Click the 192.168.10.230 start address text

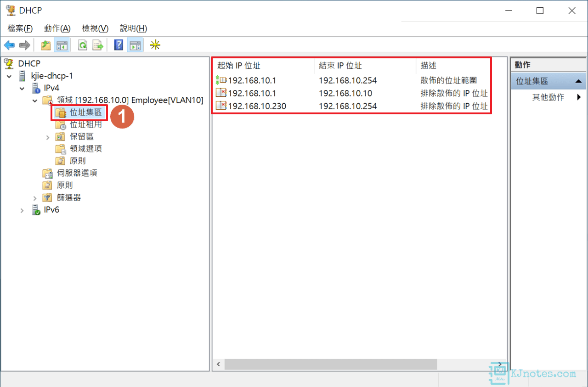click(x=257, y=106)
